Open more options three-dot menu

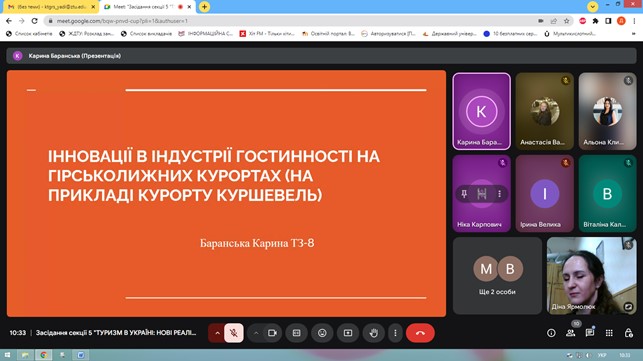click(x=395, y=333)
